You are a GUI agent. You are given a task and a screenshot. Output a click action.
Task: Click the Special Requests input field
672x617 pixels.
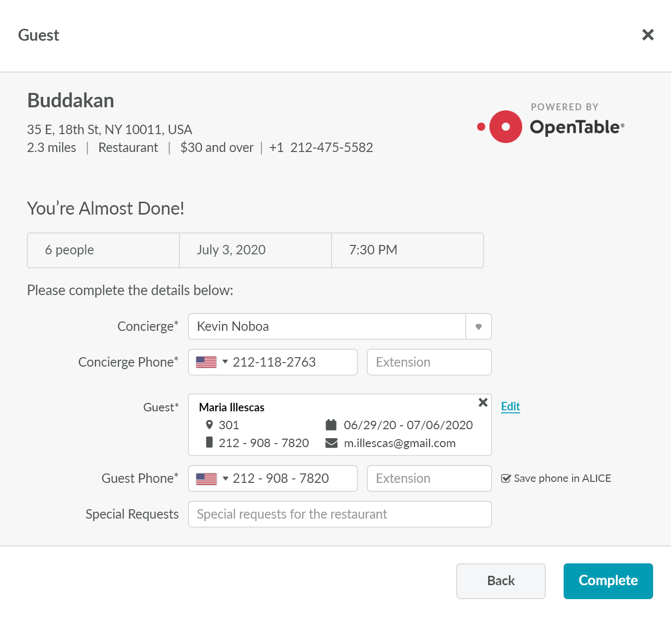(x=340, y=514)
